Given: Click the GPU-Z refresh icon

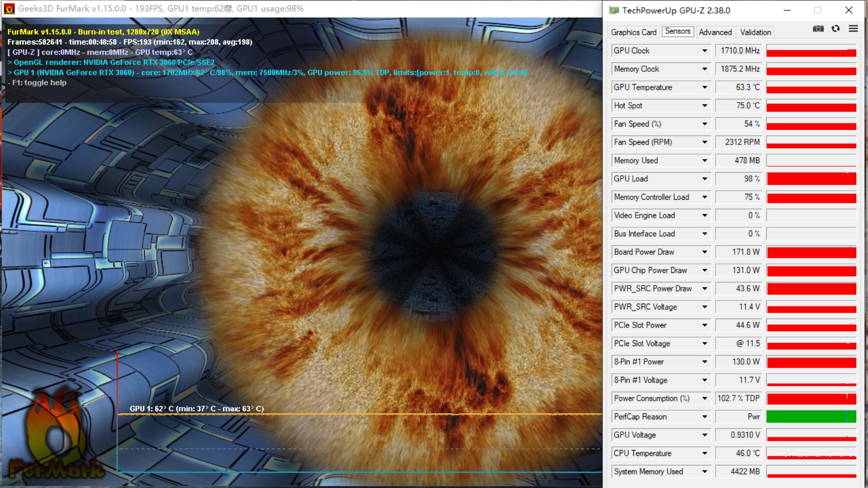Looking at the screenshot, I should click(x=835, y=29).
